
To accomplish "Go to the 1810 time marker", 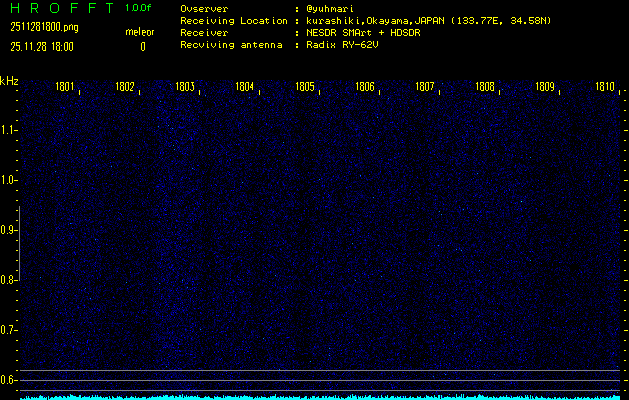I will [x=605, y=87].
